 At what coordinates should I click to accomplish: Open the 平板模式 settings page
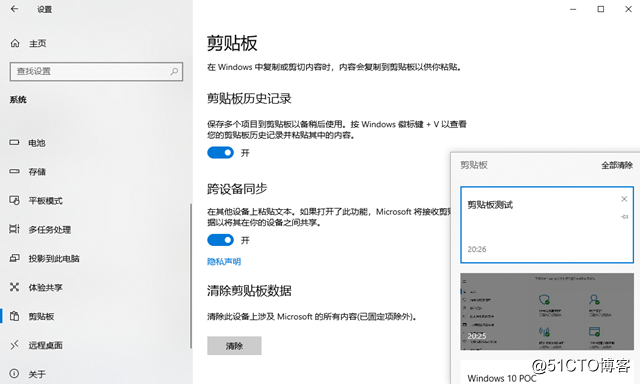(x=45, y=201)
